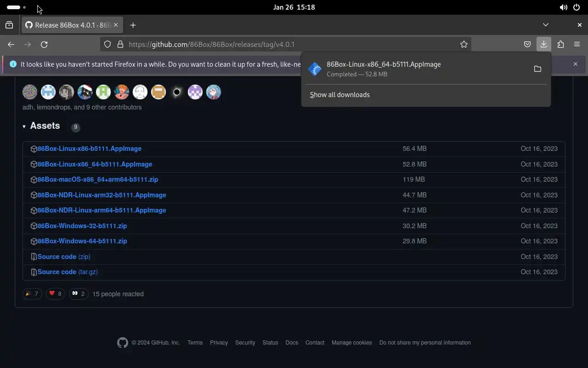Open the Docs footer link
Screen dimensions: 588x368
click(292, 343)
